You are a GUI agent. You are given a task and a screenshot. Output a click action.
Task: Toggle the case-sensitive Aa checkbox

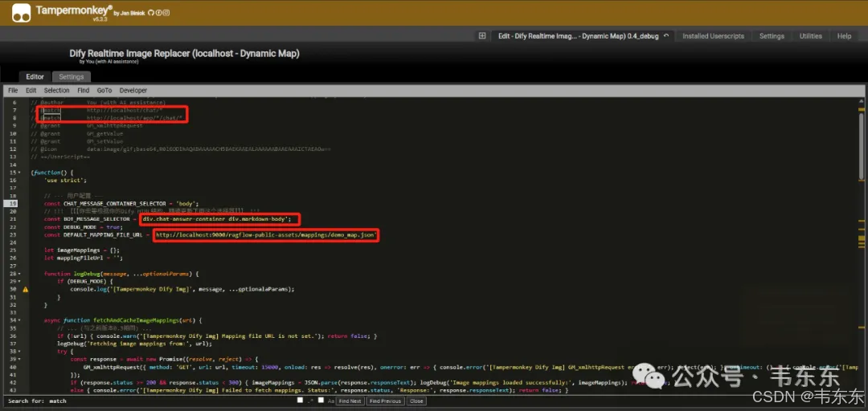pos(321,401)
